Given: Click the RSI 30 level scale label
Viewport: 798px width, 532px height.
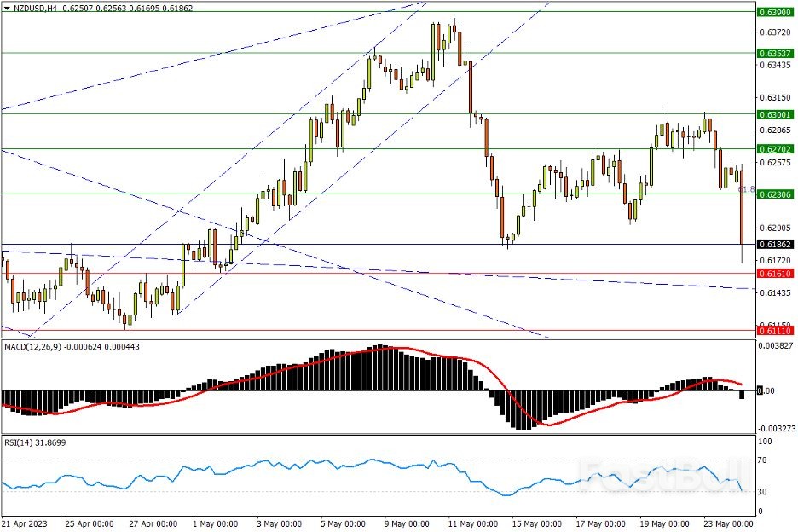Looking at the screenshot, I should click(x=764, y=493).
